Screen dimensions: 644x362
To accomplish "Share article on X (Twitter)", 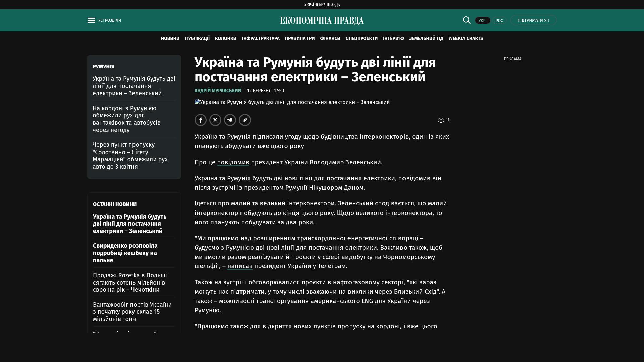I will [x=215, y=120].
